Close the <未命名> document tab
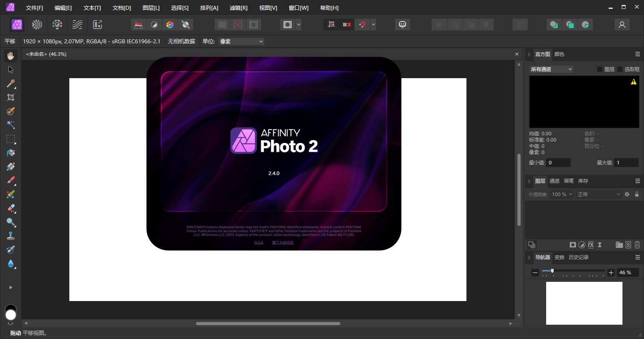Image resolution: width=644 pixels, height=339 pixels. pos(517,54)
